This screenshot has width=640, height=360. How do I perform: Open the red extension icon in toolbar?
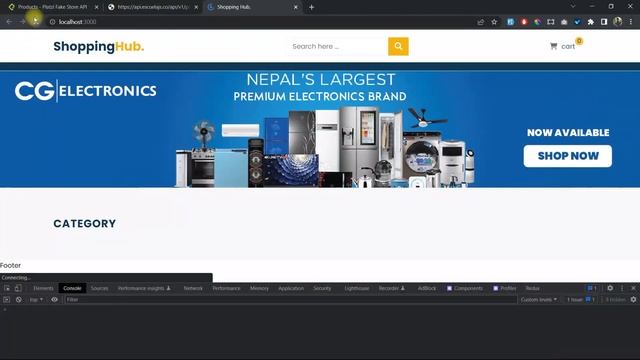[524, 22]
